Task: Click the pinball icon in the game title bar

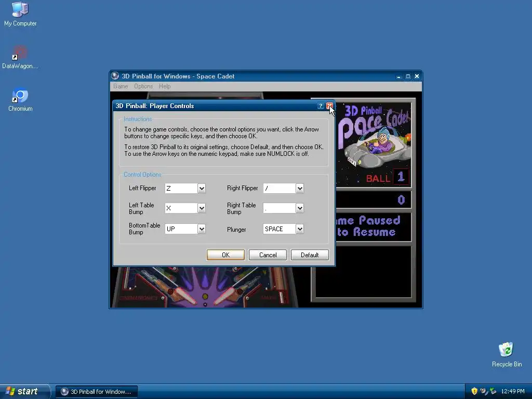Action: [115, 76]
